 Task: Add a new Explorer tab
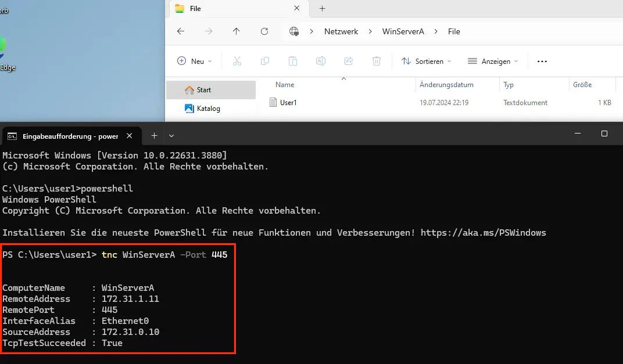[x=323, y=8]
